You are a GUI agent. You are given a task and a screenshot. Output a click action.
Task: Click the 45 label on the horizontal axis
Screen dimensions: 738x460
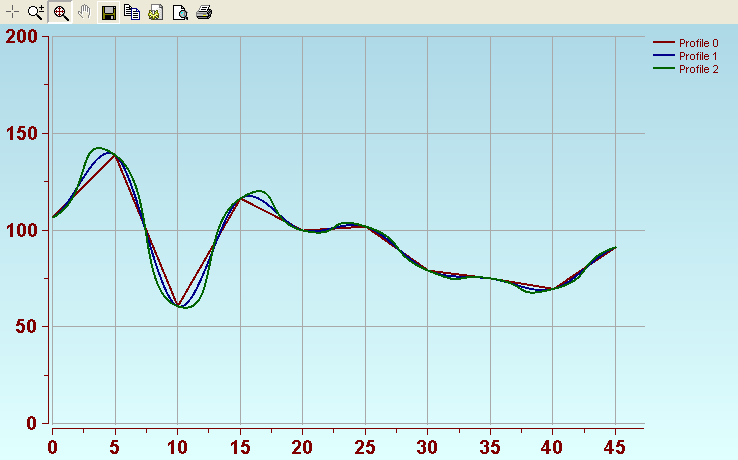point(615,446)
